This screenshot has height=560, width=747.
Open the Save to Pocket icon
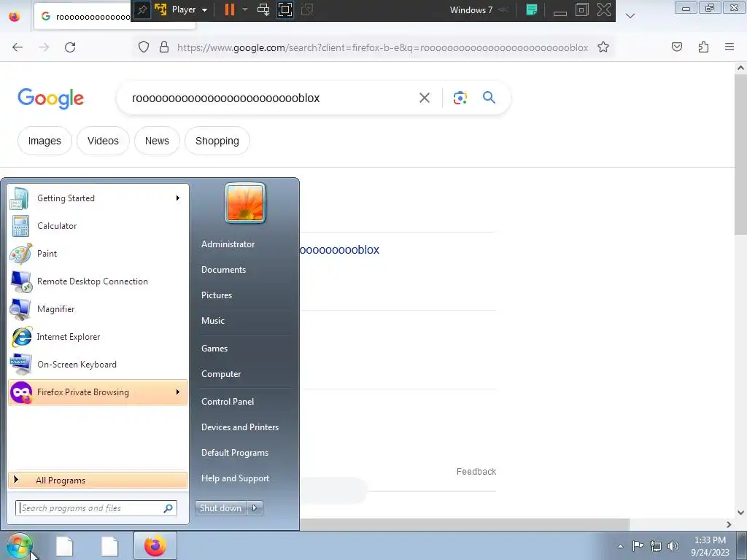coord(677,47)
